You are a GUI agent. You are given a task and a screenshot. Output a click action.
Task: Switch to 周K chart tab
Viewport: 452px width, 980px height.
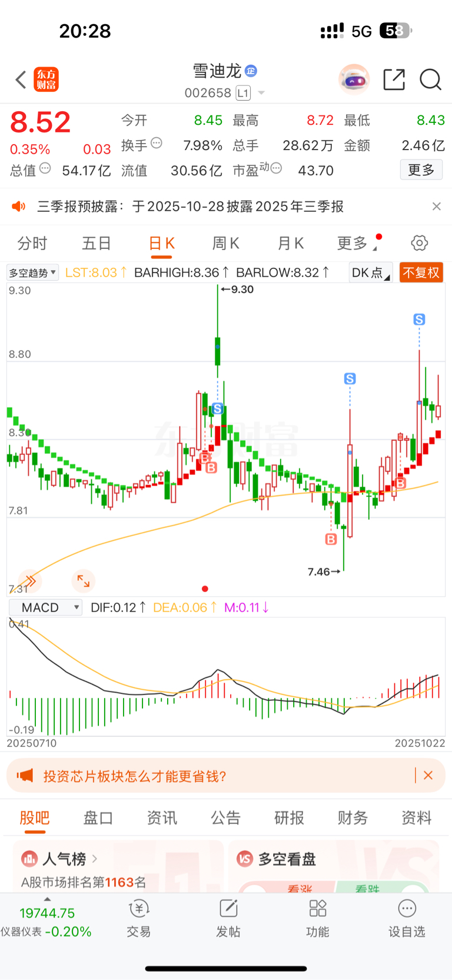click(226, 243)
